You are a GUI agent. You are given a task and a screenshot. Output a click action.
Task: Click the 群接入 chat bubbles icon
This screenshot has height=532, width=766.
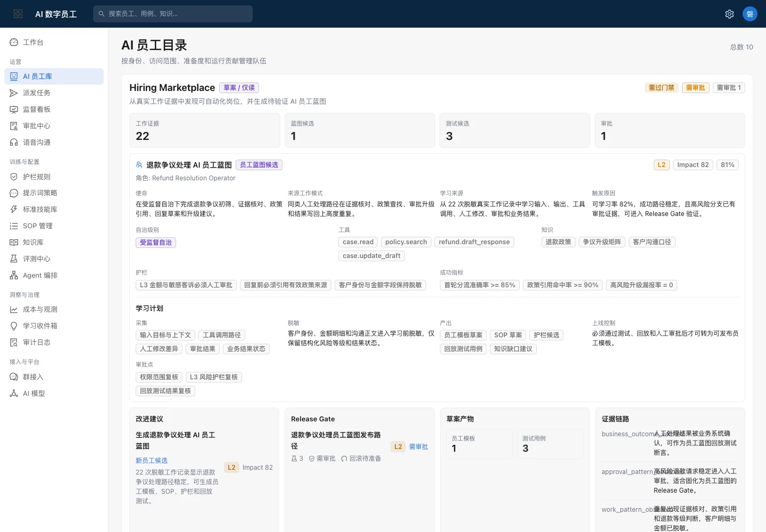(x=14, y=377)
